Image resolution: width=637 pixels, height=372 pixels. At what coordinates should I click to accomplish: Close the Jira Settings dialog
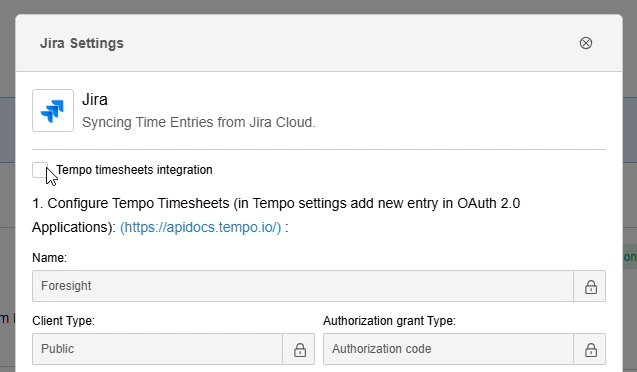(585, 43)
